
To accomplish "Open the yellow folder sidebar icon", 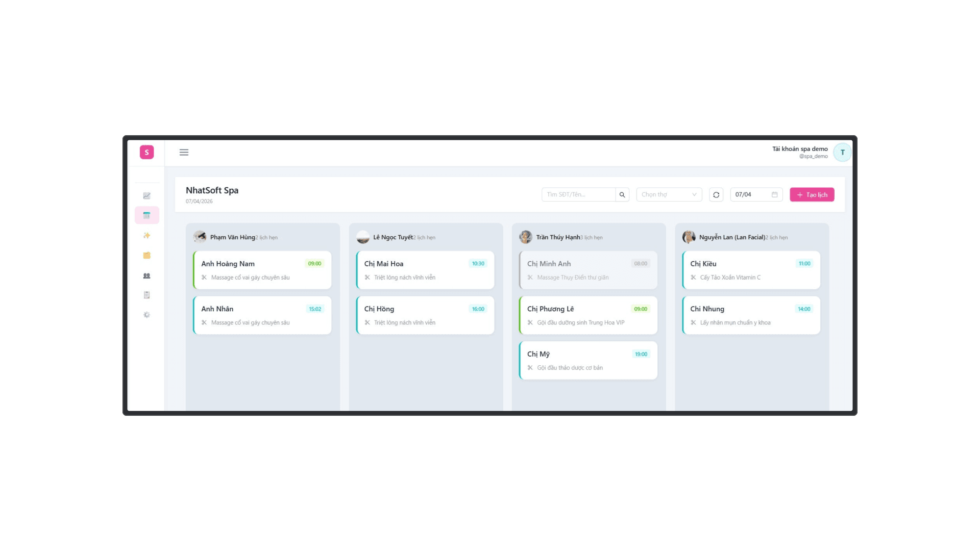I will click(x=146, y=256).
